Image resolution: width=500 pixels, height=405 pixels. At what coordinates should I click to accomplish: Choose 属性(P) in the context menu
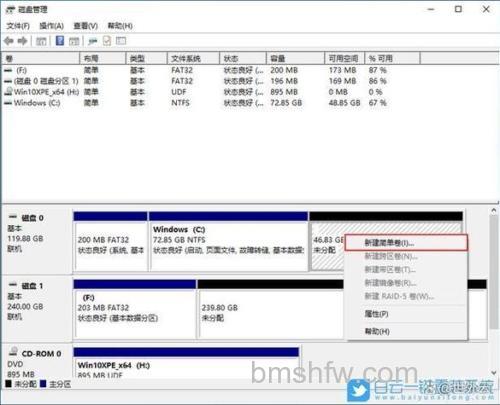click(x=406, y=314)
